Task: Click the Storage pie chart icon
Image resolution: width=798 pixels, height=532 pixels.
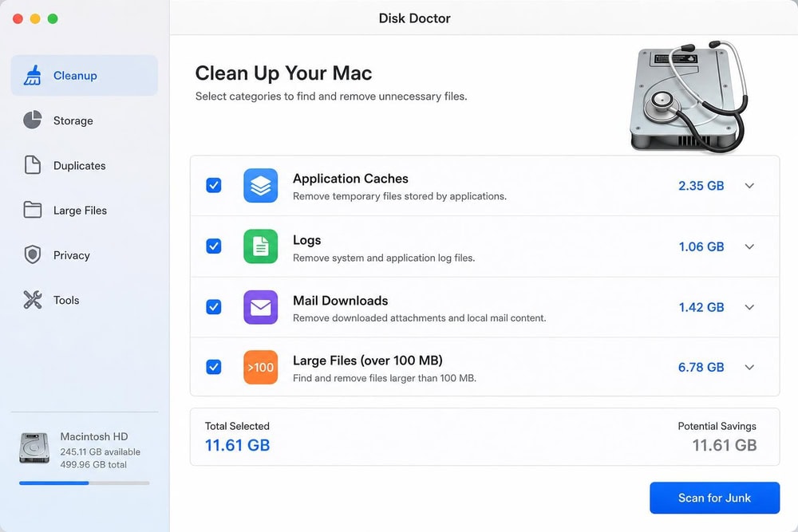Action: (x=33, y=120)
